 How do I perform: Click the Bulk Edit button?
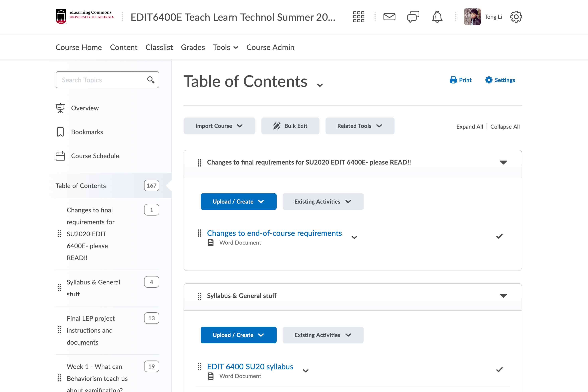point(290,126)
